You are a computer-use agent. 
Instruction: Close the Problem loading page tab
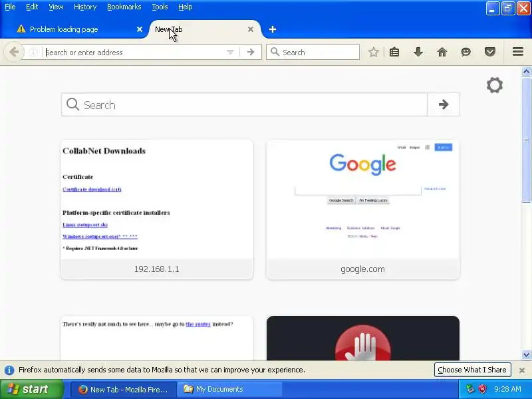pos(140,29)
